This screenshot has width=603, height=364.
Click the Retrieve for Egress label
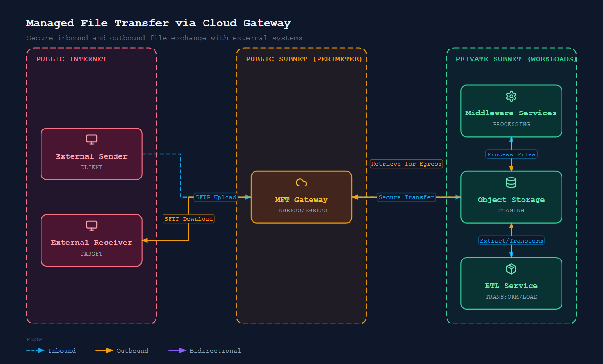click(x=407, y=164)
